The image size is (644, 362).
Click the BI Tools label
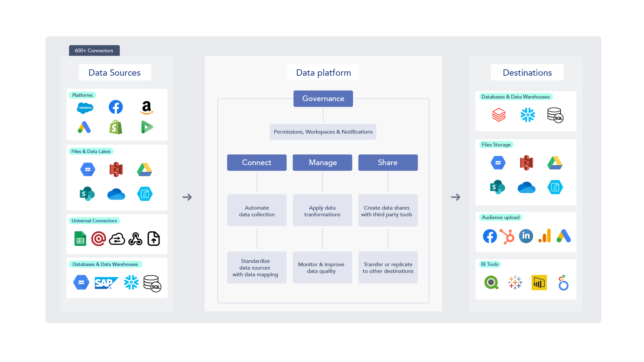490,264
